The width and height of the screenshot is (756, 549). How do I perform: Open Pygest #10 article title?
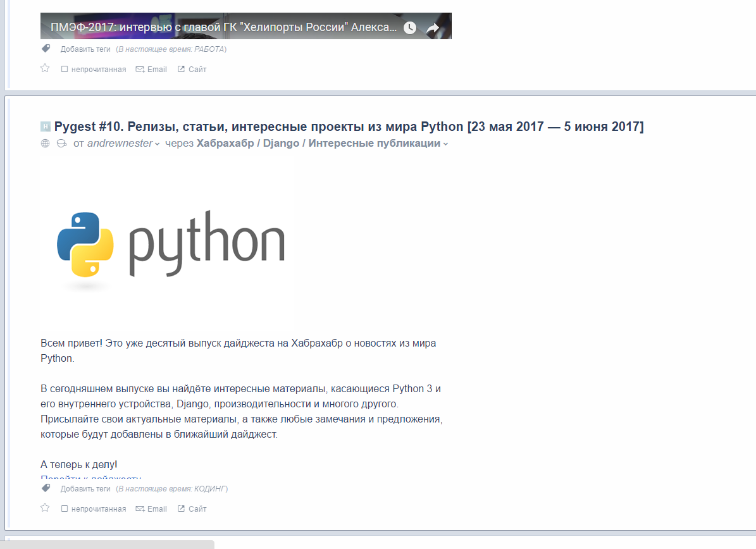[x=349, y=126]
